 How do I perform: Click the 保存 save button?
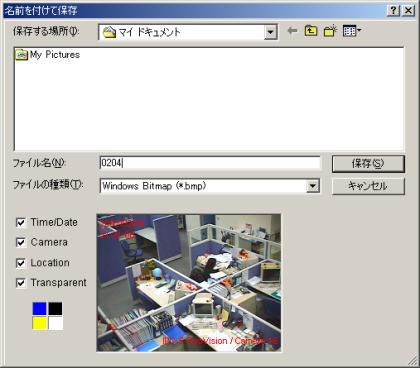click(368, 164)
